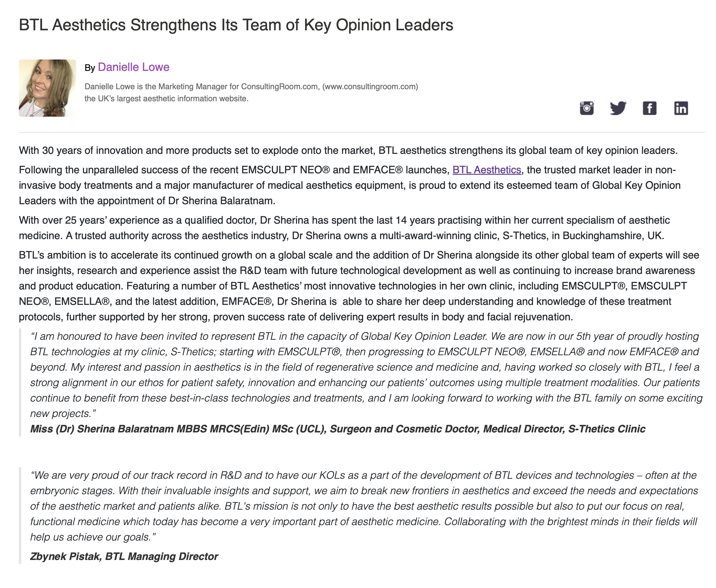Click Danielle Lowe's profile photo
This screenshot has width=716, height=588.
click(x=47, y=88)
